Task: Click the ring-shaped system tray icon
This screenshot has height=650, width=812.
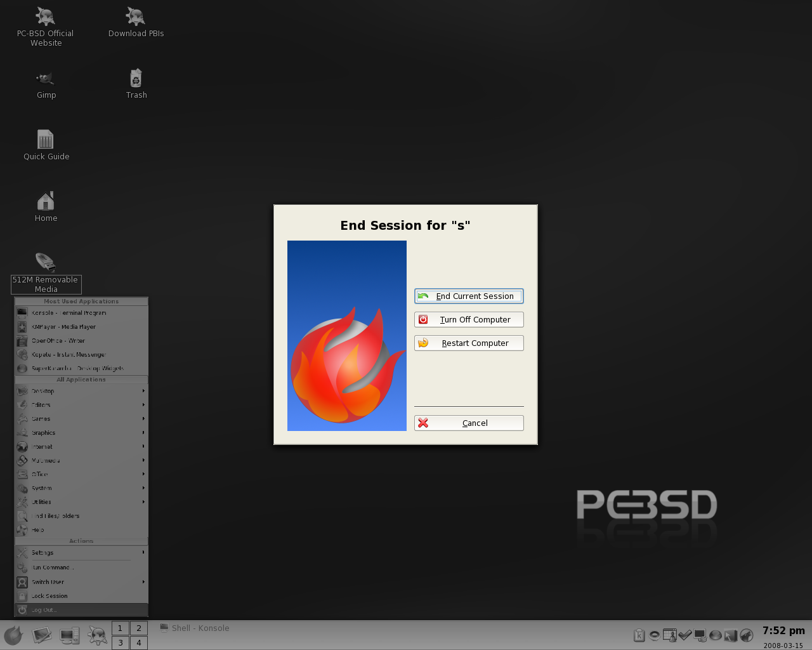Action: pos(655,635)
